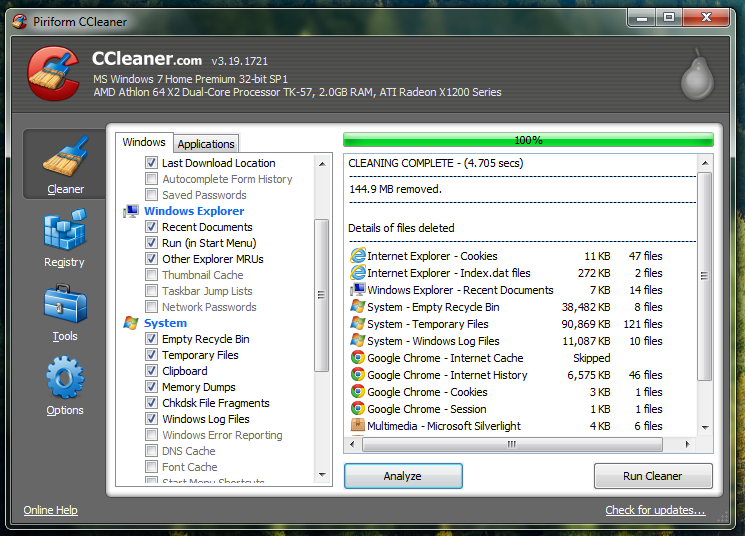The width and height of the screenshot is (745, 536).
Task: Switch to the Windows tab
Action: pos(144,142)
